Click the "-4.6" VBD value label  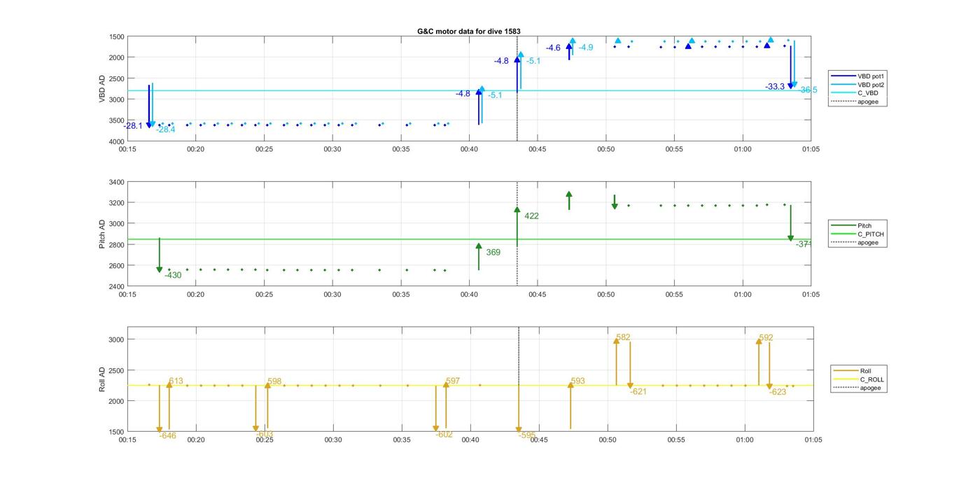[x=553, y=48]
